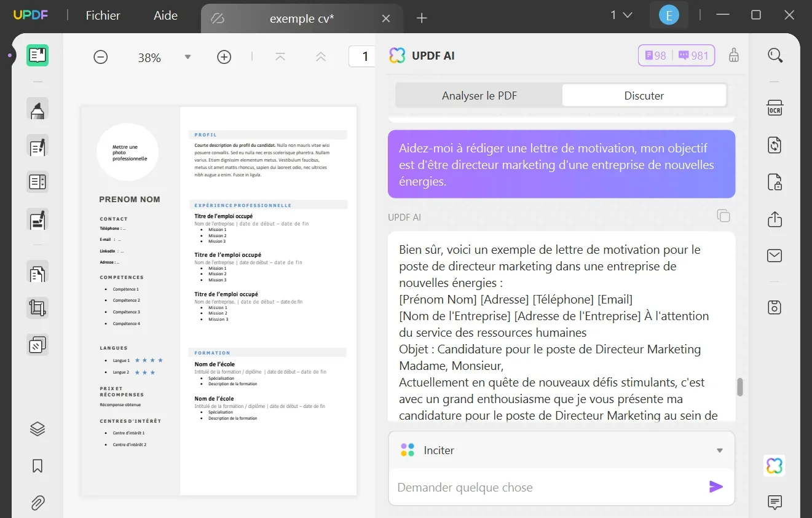Open the Search icon on right panel
The height and width of the screenshot is (518, 812).
tap(775, 55)
